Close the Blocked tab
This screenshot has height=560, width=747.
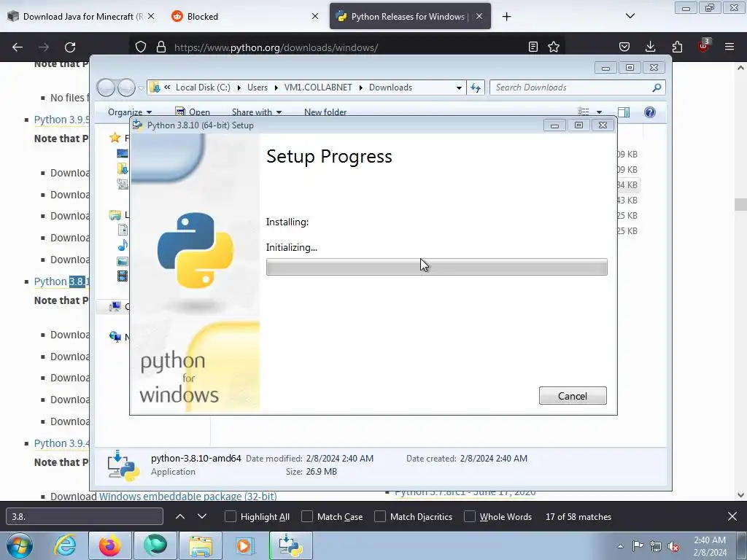tap(315, 16)
